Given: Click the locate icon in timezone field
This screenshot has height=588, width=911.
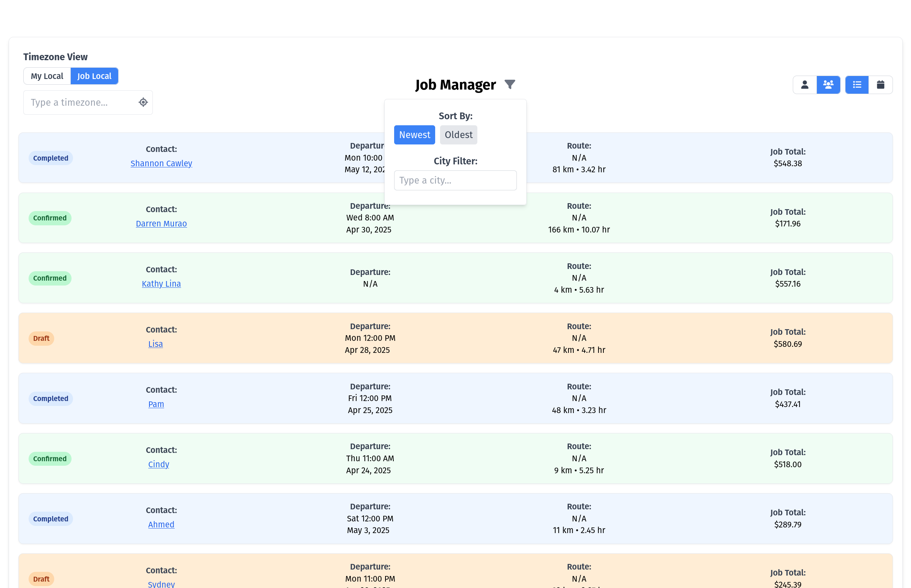Looking at the screenshot, I should click(143, 102).
